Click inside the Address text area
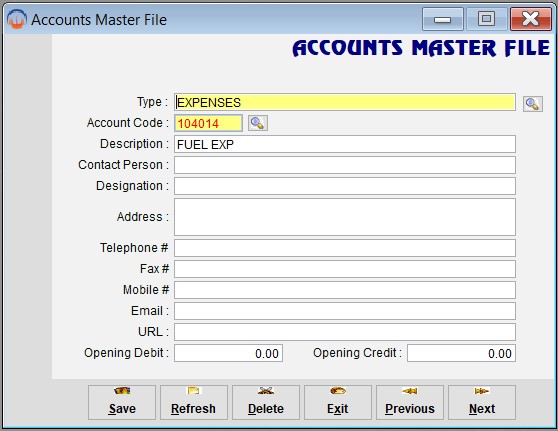 344,217
